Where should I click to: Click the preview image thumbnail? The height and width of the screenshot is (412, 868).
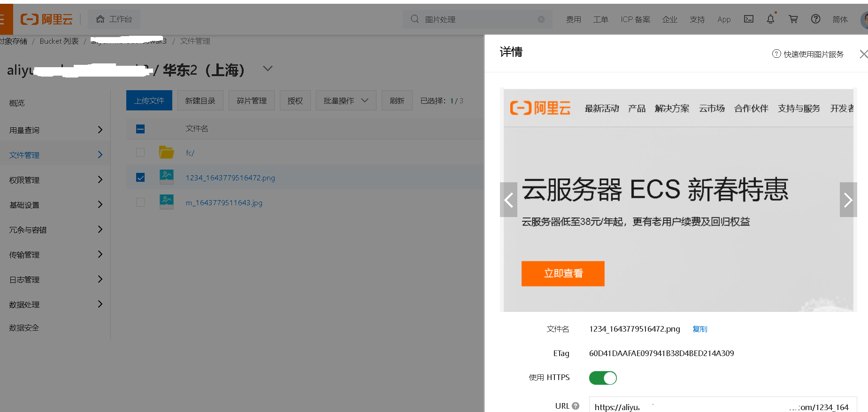pyautogui.click(x=678, y=200)
